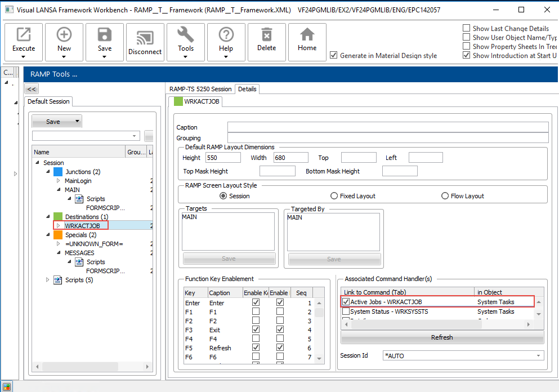The height and width of the screenshot is (392, 559).
Task: Enable Show Last Change Details checkbox
Action: (x=466, y=28)
